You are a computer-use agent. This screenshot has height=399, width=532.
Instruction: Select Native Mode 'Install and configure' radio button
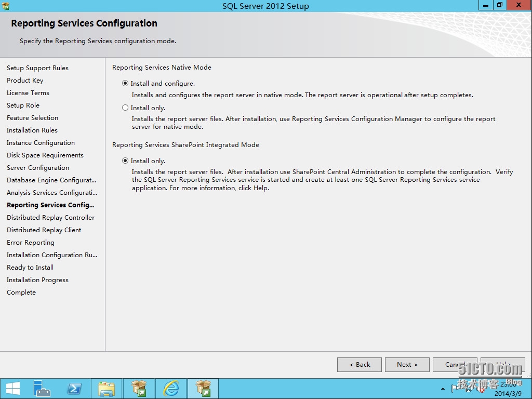tap(125, 83)
